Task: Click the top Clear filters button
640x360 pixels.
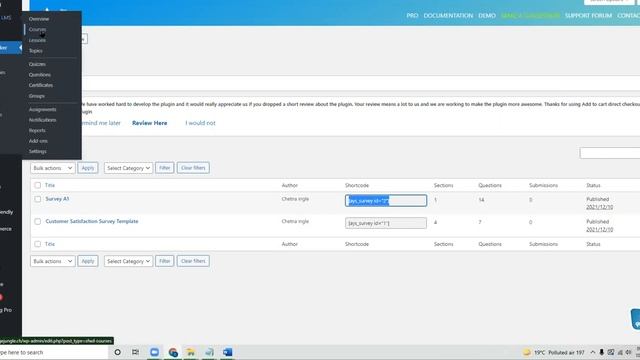Action: (193, 168)
